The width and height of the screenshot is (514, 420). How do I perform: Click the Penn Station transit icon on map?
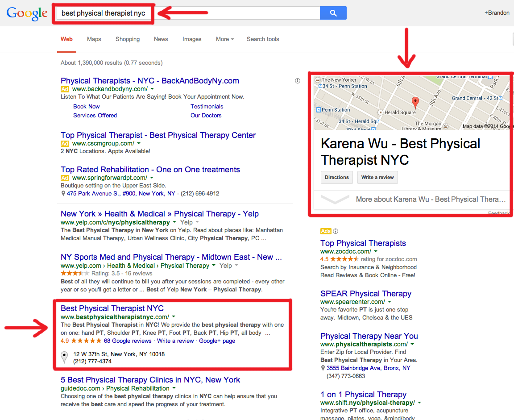coord(318,110)
